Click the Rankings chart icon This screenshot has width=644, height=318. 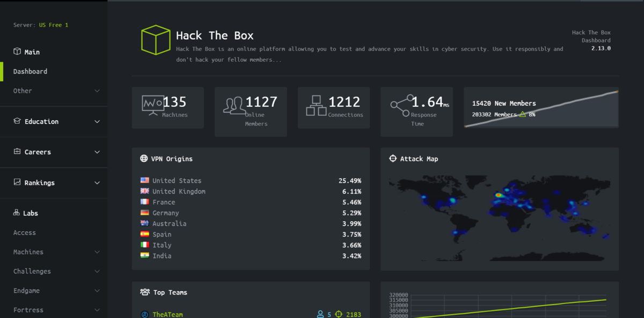pos(17,182)
